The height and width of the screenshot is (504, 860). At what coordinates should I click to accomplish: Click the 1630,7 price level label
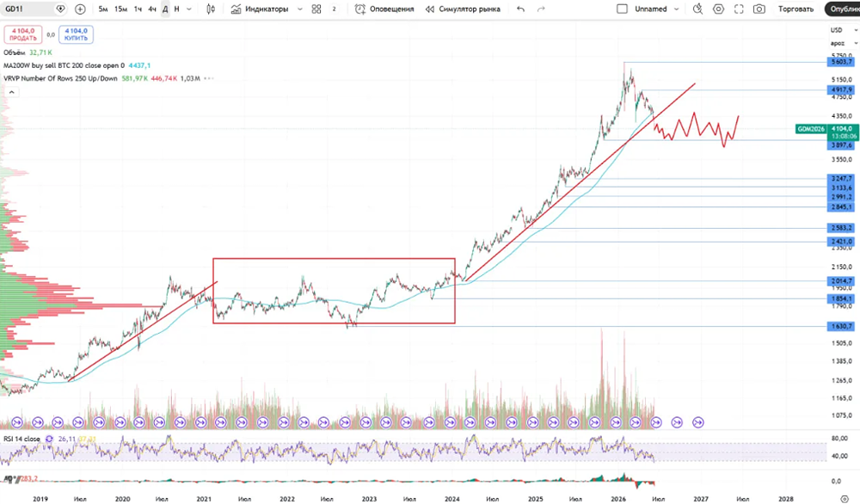(842, 326)
